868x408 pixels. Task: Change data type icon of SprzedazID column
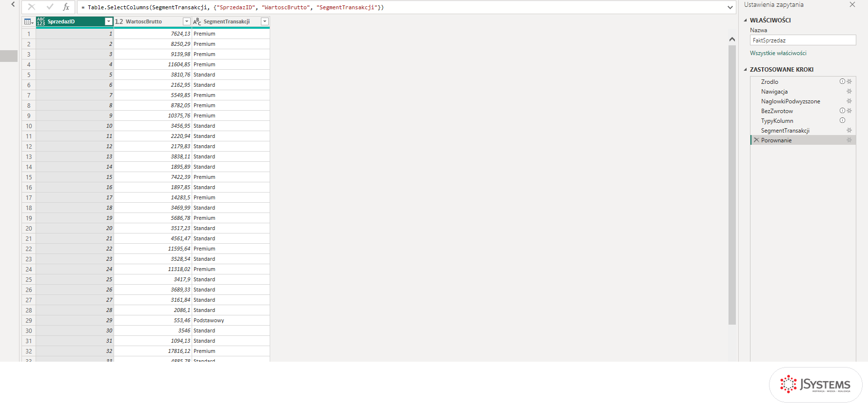(41, 21)
